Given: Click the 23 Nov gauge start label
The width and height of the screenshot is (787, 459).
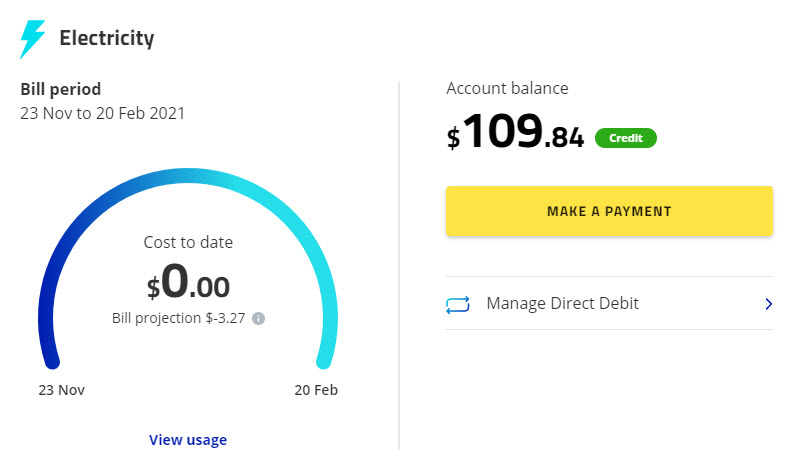Looking at the screenshot, I should coord(61,390).
